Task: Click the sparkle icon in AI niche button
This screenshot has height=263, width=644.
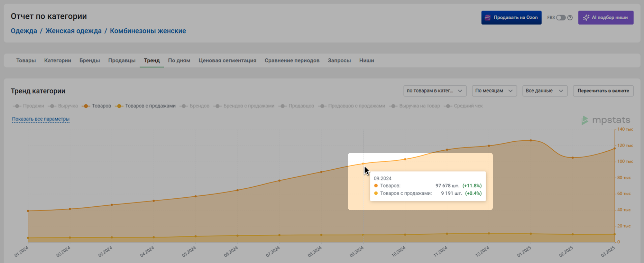Action: [586, 18]
